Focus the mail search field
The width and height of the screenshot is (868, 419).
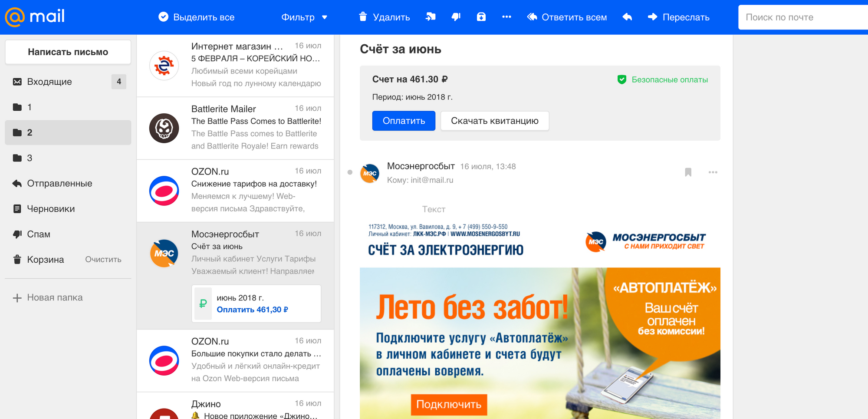[x=803, y=17]
